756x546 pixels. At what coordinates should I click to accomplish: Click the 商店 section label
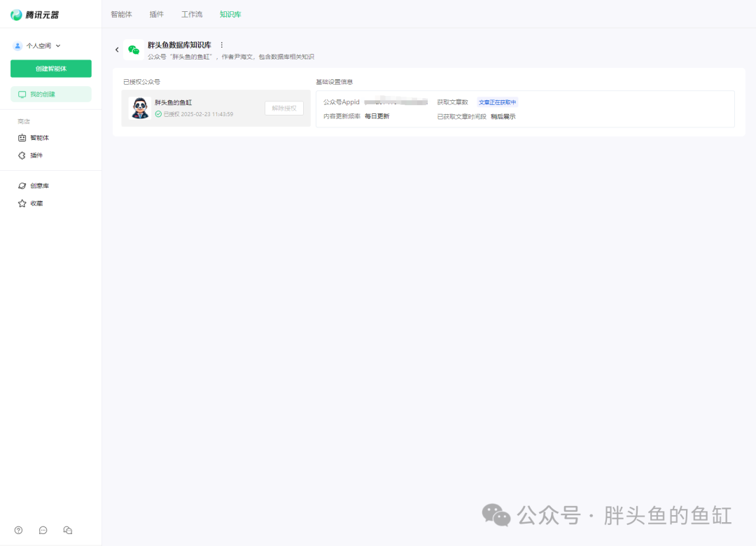[x=24, y=122]
